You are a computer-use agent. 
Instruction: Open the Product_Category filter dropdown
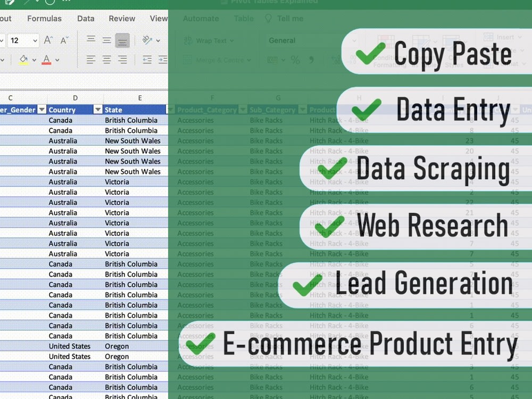pyautogui.click(x=243, y=110)
